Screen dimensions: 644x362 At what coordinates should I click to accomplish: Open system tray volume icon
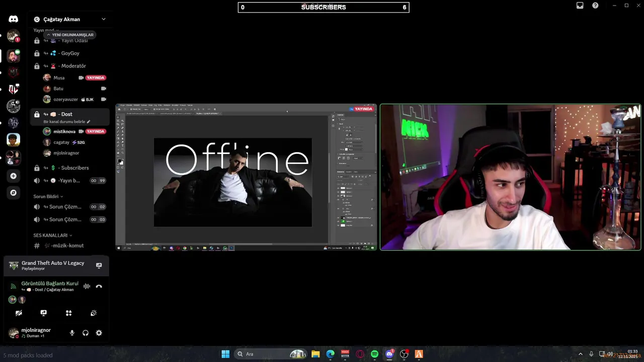(x=610, y=354)
